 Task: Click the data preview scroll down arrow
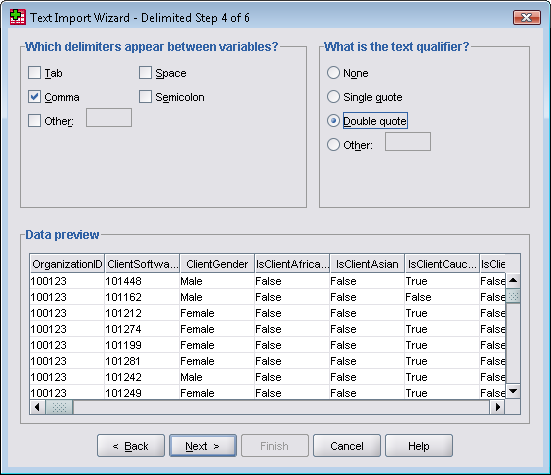click(513, 391)
